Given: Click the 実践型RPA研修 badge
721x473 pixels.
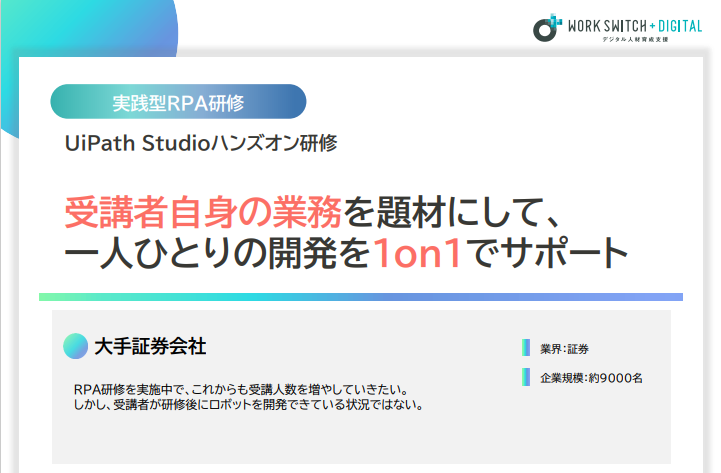Looking at the screenshot, I should point(178,102).
